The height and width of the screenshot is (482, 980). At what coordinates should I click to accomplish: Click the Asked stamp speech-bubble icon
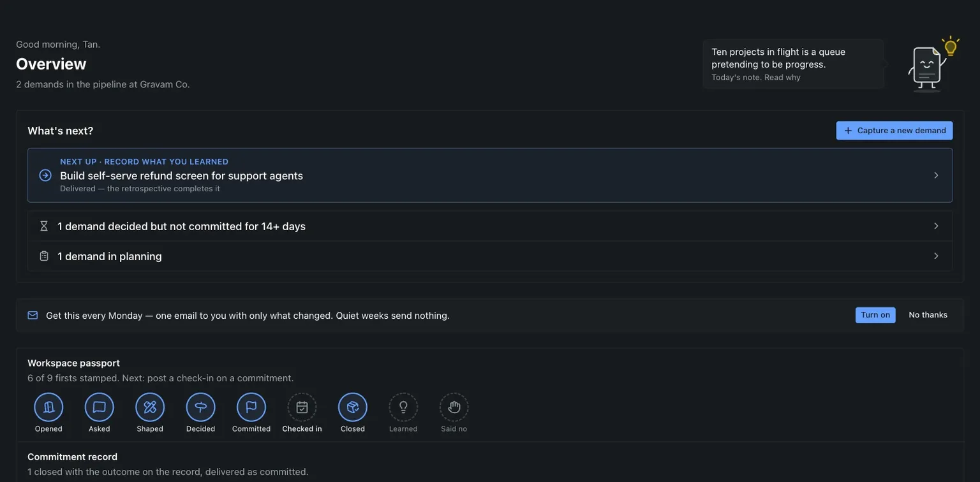100,407
